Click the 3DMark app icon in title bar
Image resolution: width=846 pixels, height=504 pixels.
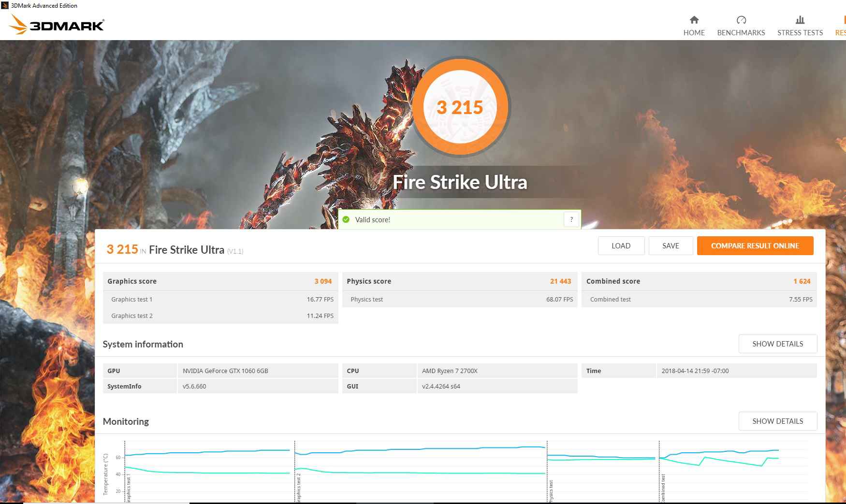click(5, 5)
